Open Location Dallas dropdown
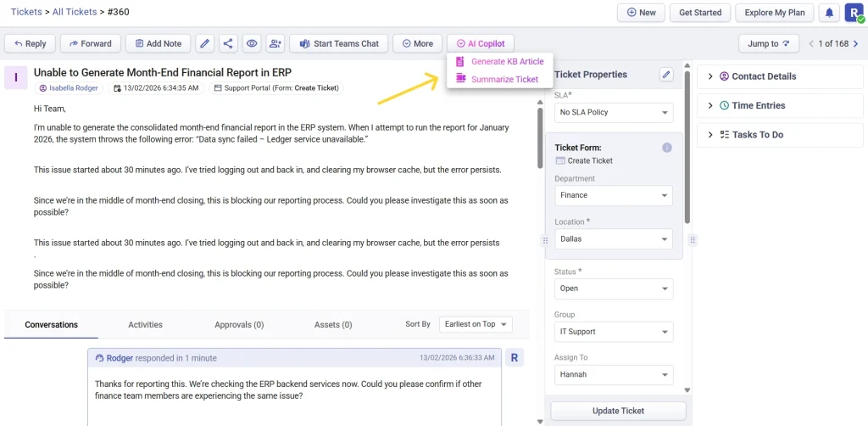The width and height of the screenshot is (868, 426). [614, 239]
